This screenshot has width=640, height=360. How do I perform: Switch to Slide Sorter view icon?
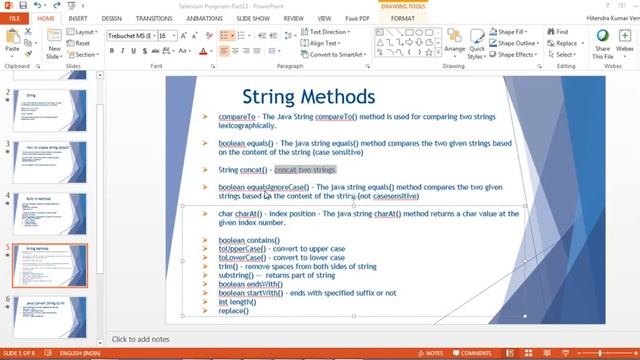[x=528, y=353]
